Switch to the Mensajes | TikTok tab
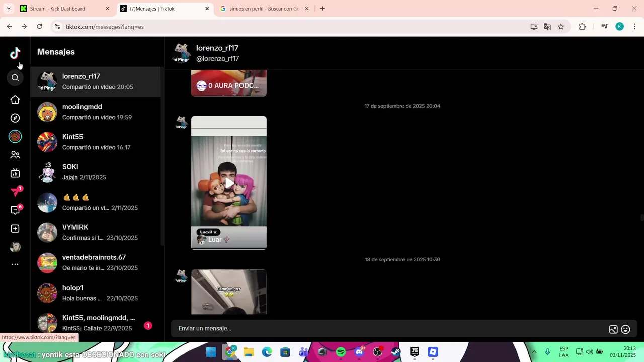Viewport: 644px width, 362px height. point(165,9)
